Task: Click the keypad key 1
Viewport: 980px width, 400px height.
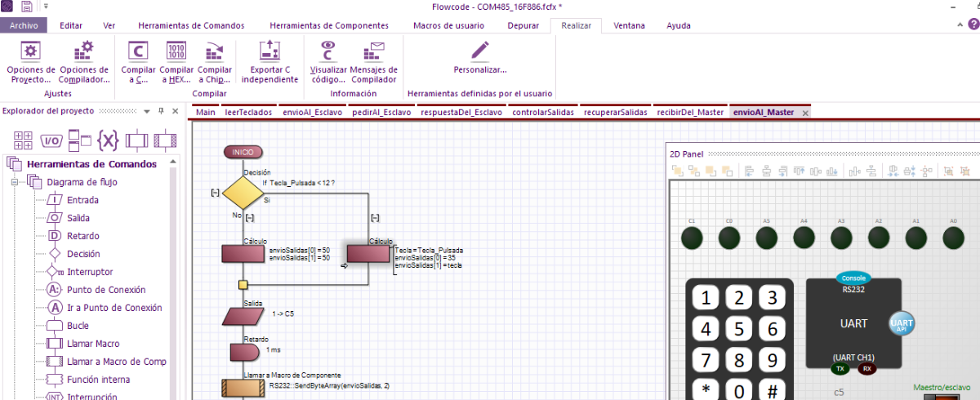Action: click(x=706, y=297)
